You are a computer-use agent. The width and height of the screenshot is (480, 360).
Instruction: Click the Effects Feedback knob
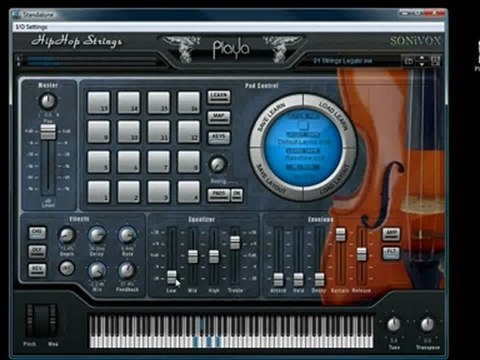pos(127,271)
